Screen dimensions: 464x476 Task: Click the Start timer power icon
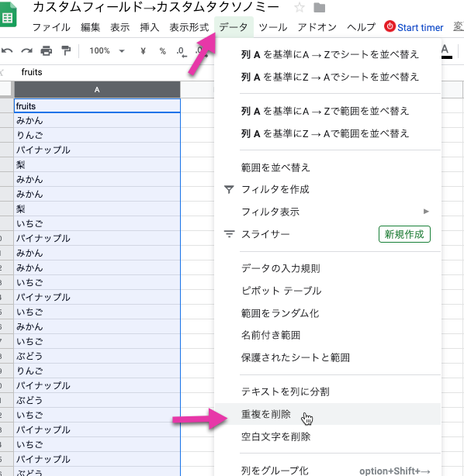pos(390,26)
